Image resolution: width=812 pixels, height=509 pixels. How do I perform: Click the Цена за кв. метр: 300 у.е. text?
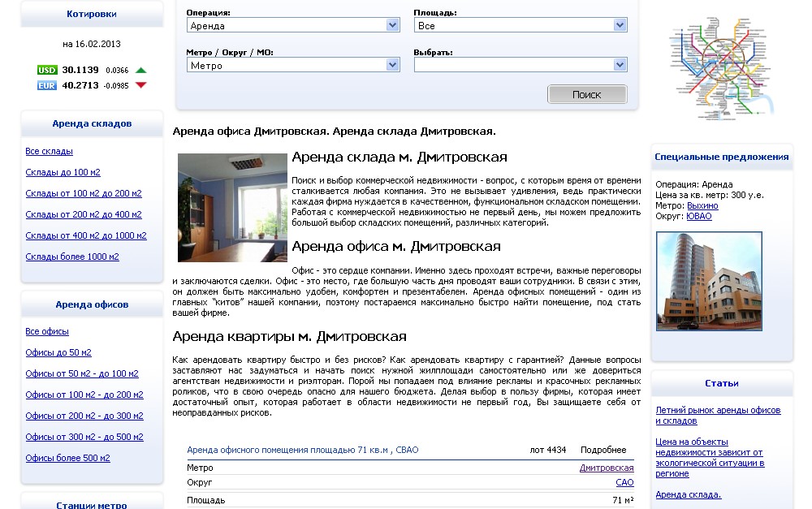[x=710, y=195]
